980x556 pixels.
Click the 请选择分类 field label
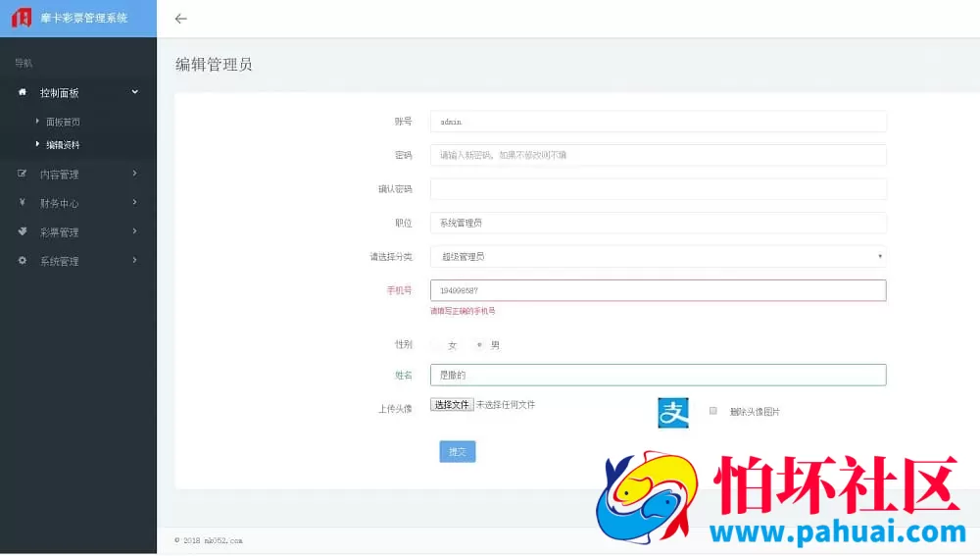point(391,256)
